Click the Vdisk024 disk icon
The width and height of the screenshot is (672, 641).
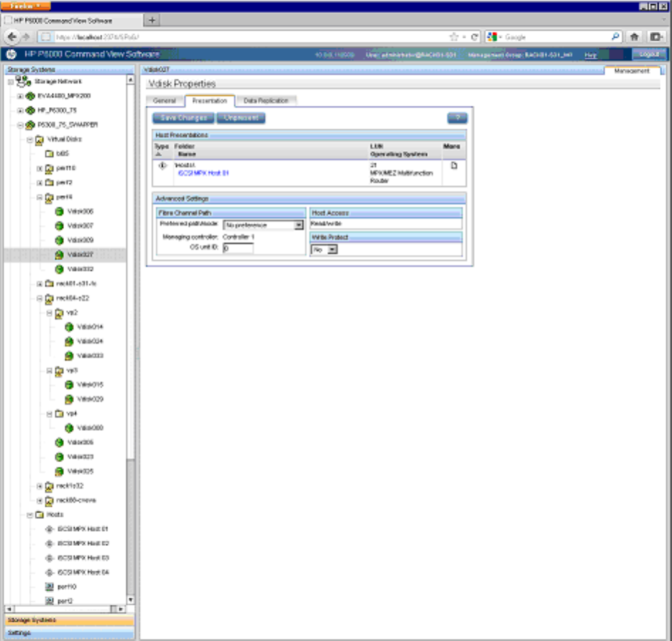tap(69, 341)
